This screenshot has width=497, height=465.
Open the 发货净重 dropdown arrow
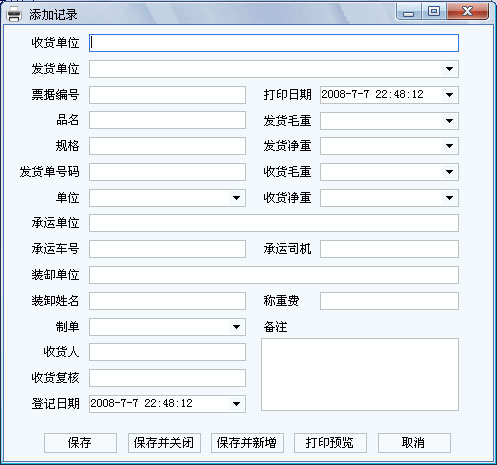click(x=449, y=146)
